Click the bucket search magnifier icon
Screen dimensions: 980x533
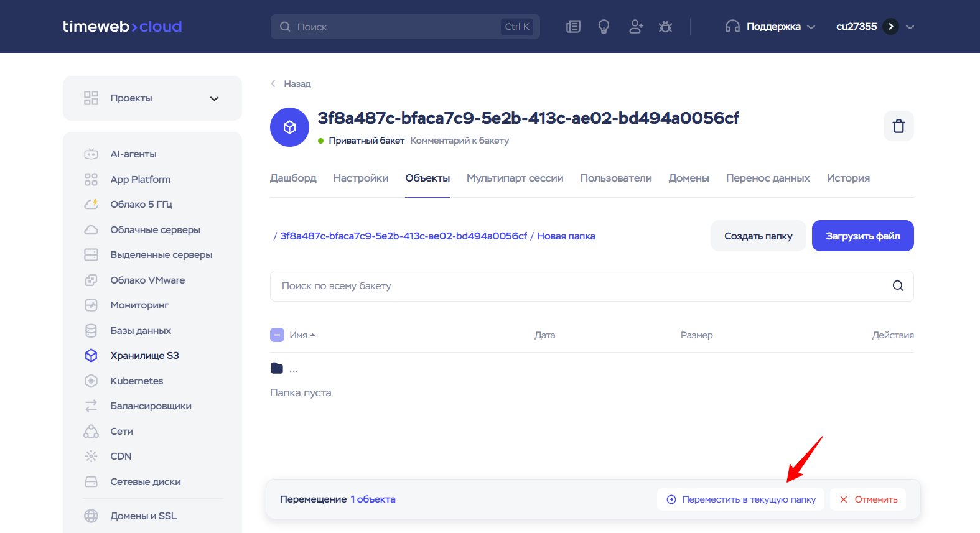click(898, 286)
